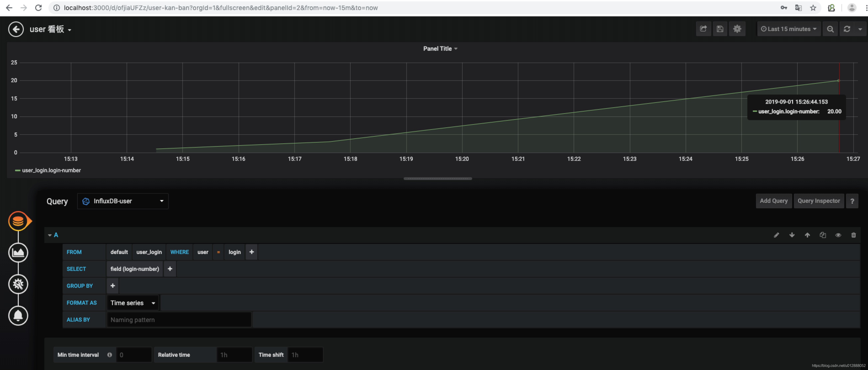Focus the Relative time input
Image resolution: width=868 pixels, height=370 pixels.
[234, 354]
